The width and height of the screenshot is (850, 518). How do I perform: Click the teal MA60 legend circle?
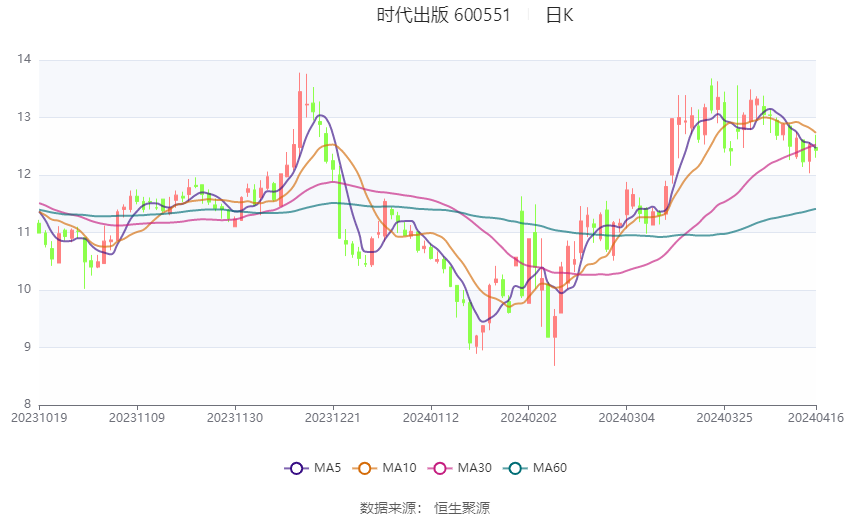(516, 469)
